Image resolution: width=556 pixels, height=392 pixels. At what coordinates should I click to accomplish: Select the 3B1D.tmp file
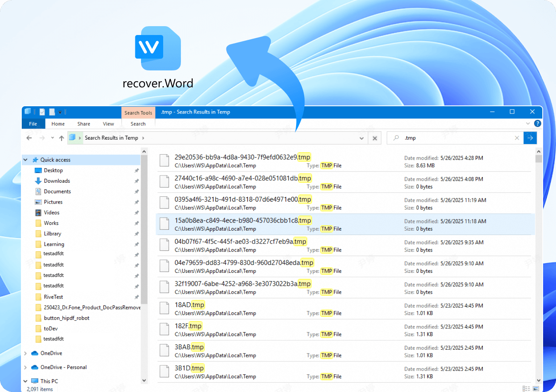pos(345,372)
